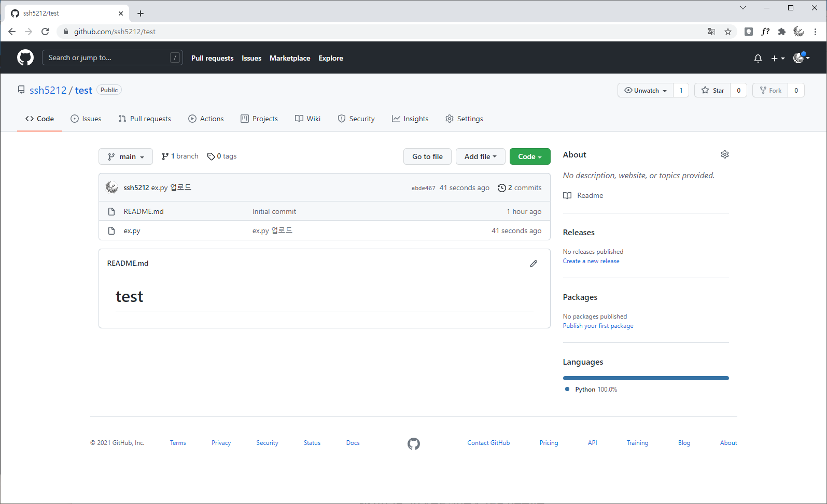Open the README.md file
This screenshot has height=504, width=827.
click(144, 211)
